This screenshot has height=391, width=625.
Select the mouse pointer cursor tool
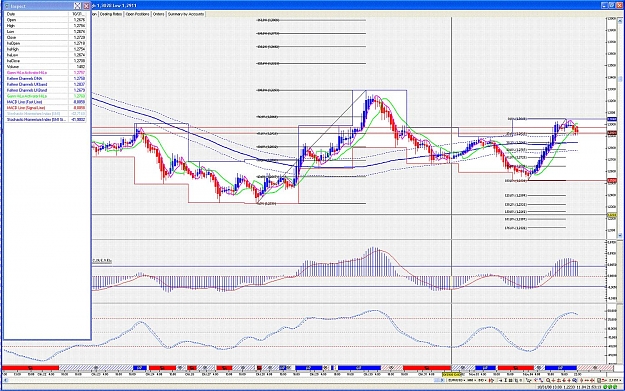[x=528, y=380]
